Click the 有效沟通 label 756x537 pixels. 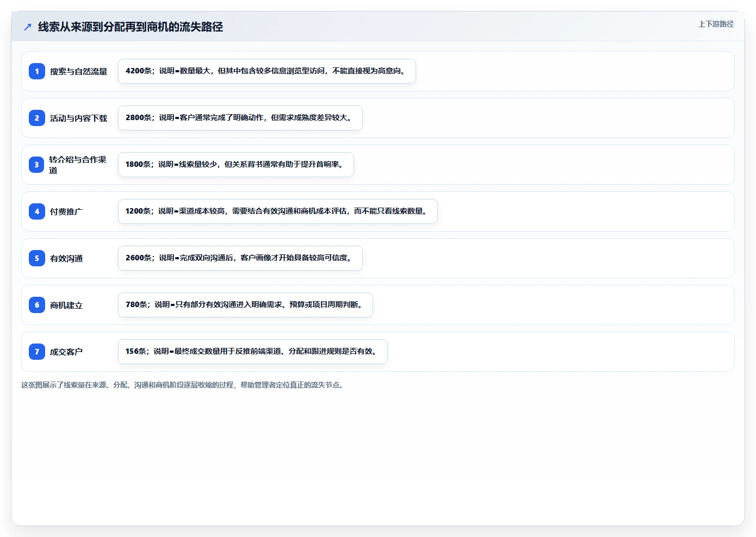(66, 258)
